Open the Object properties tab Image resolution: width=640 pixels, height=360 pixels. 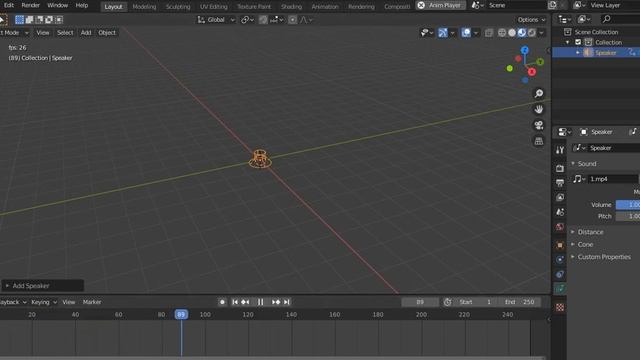(560, 245)
